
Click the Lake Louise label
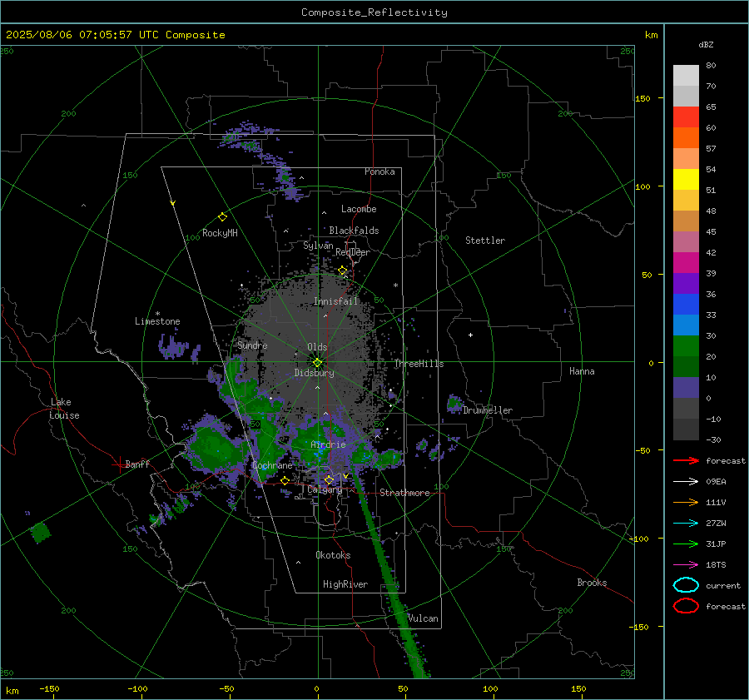point(64,409)
